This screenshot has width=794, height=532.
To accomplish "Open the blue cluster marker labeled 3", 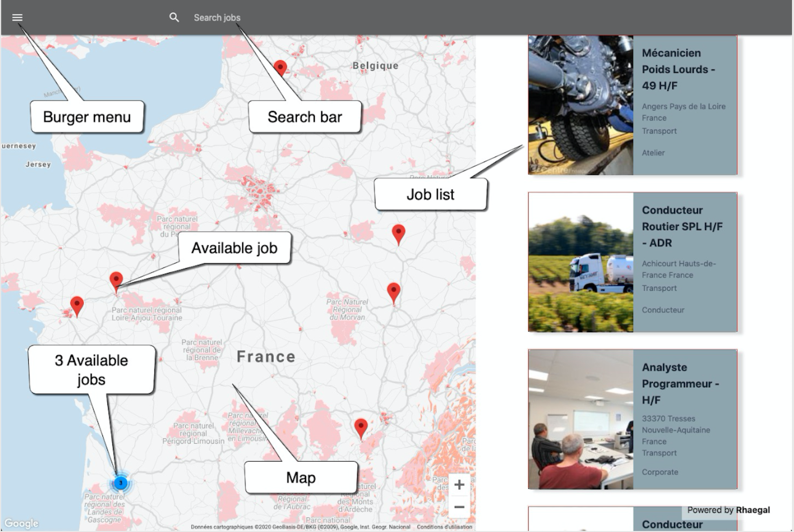I will click(x=120, y=483).
